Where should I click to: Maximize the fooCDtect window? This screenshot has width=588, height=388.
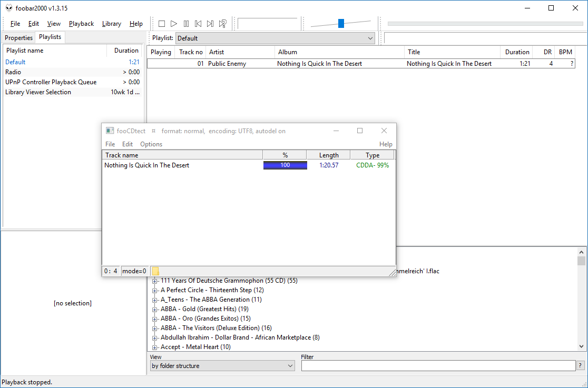[x=360, y=131]
